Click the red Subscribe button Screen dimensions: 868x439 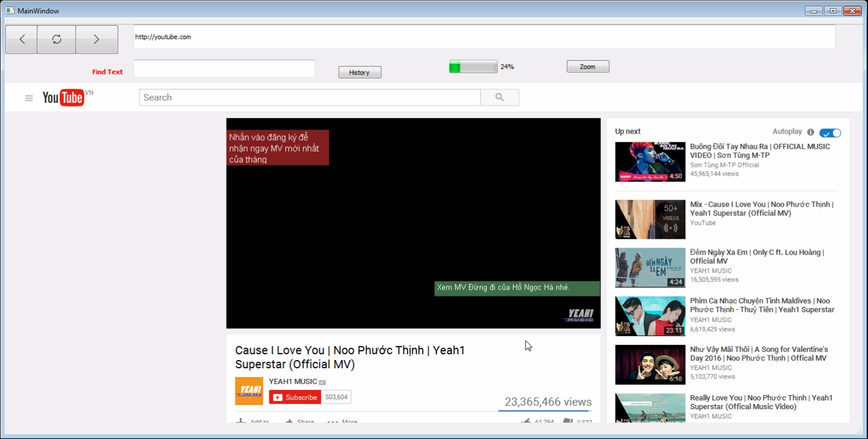click(295, 397)
